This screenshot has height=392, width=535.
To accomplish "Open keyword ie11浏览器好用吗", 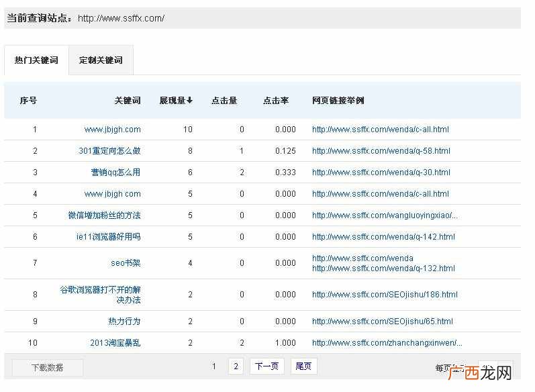I will [x=109, y=237].
